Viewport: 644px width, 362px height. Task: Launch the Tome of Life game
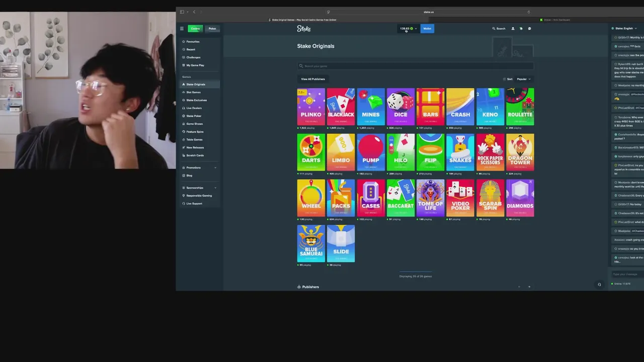pos(431,198)
